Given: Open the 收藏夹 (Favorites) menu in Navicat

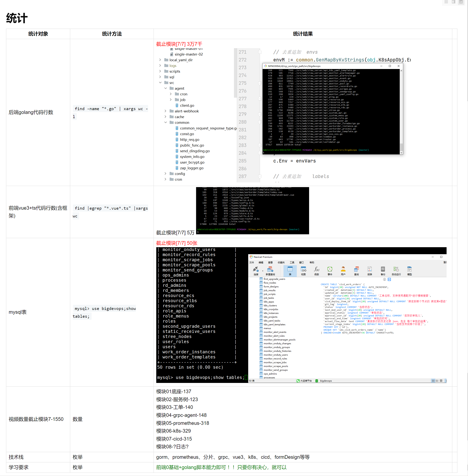Looking at the screenshot, I should tap(281, 262).
